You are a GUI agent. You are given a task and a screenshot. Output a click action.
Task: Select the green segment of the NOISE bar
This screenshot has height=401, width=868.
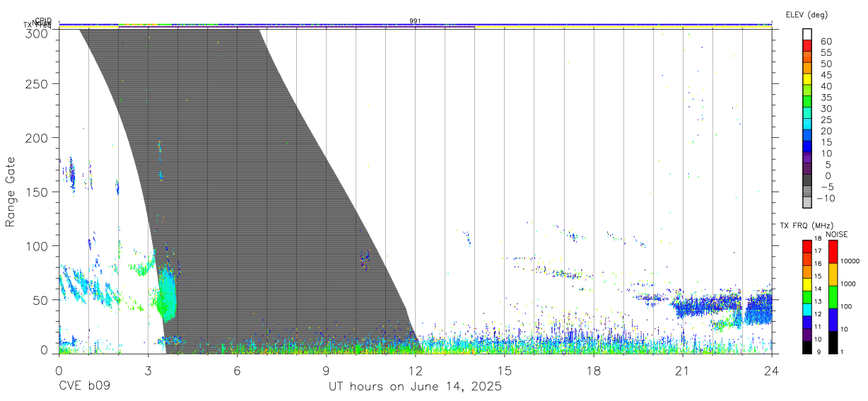[x=833, y=297]
